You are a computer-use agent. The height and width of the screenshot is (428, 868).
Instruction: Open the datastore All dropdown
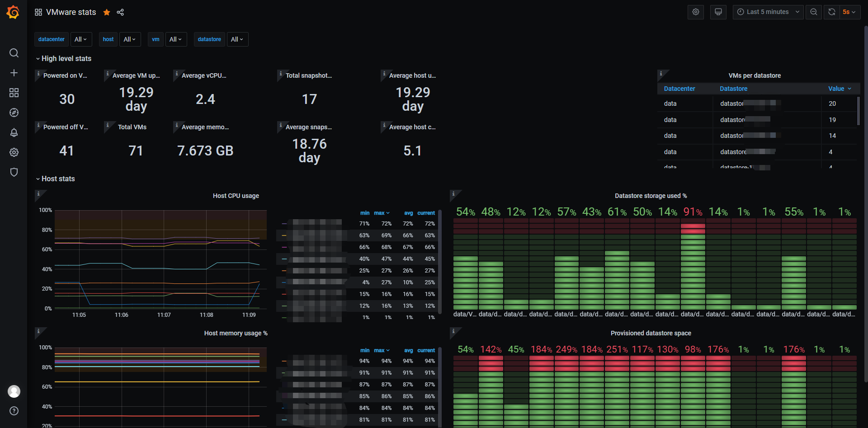coord(237,39)
